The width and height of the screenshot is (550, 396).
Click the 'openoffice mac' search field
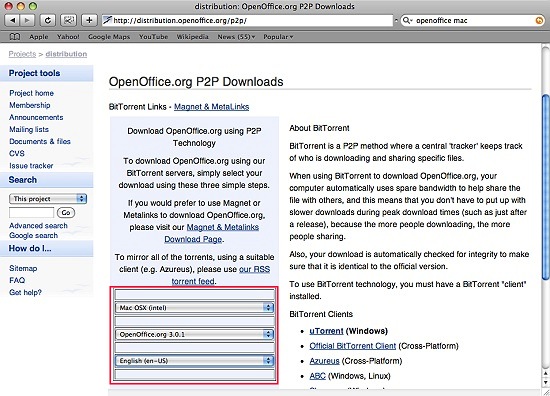click(x=472, y=20)
